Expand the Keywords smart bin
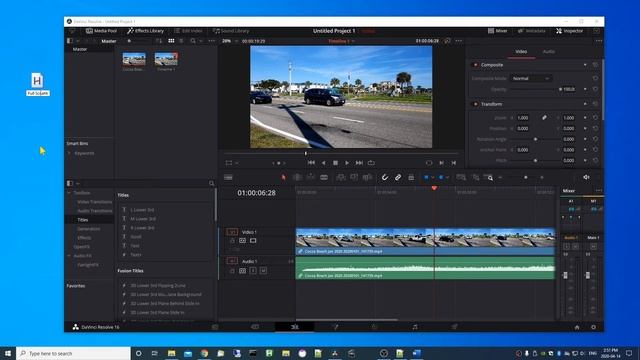 coord(69,153)
